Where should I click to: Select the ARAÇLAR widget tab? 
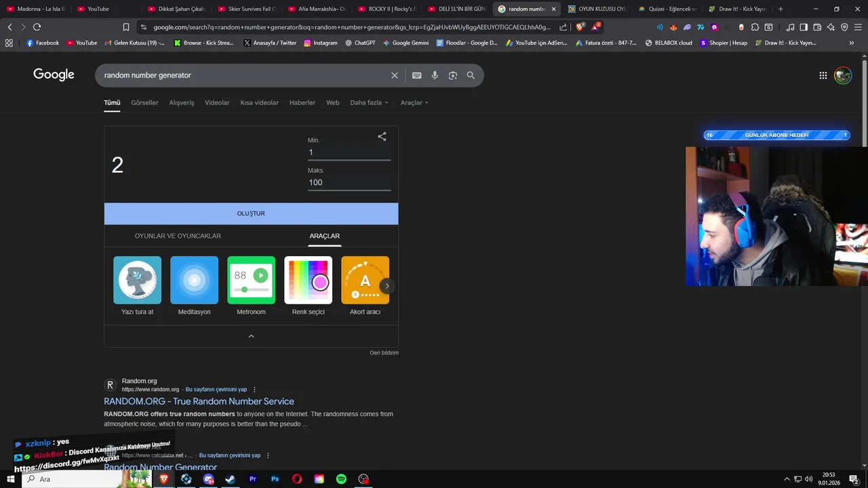[x=325, y=236]
